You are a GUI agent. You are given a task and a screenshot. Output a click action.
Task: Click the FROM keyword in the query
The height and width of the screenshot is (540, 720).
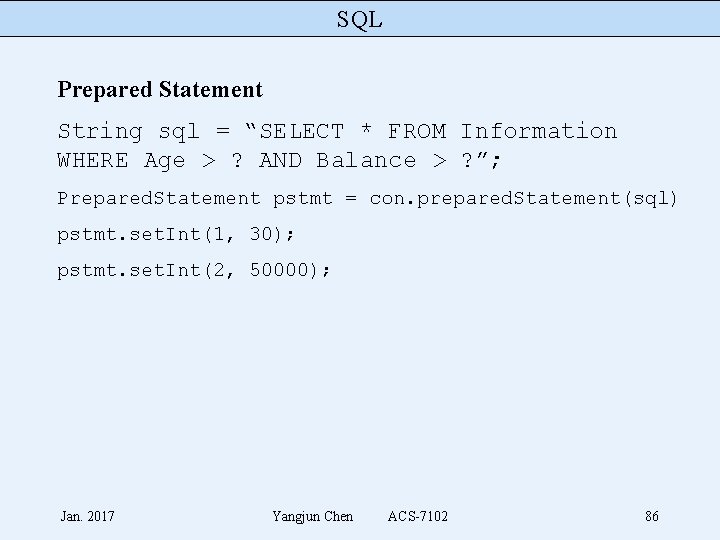pyautogui.click(x=417, y=131)
